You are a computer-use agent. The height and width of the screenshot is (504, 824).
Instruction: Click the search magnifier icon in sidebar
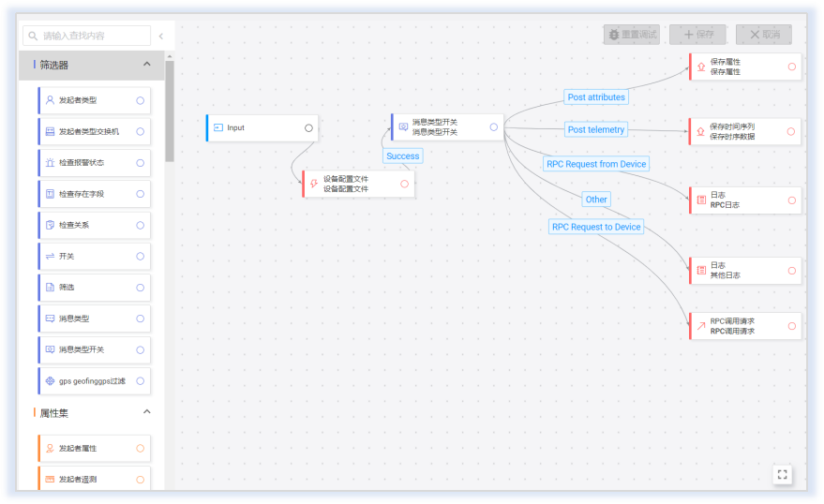click(x=33, y=36)
